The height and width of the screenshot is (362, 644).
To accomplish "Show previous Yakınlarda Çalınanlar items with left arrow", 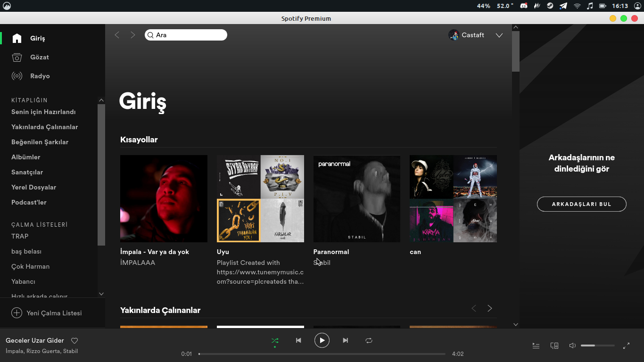I will pos(474,308).
